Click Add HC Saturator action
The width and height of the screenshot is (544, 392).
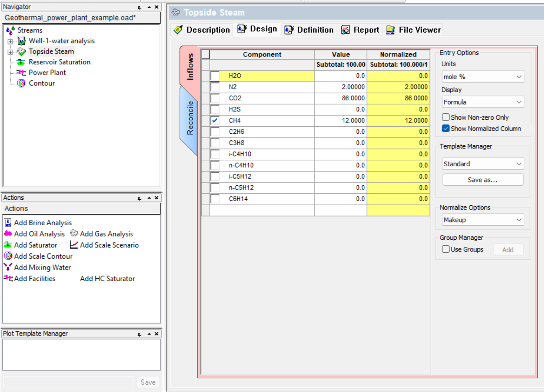[x=107, y=279]
